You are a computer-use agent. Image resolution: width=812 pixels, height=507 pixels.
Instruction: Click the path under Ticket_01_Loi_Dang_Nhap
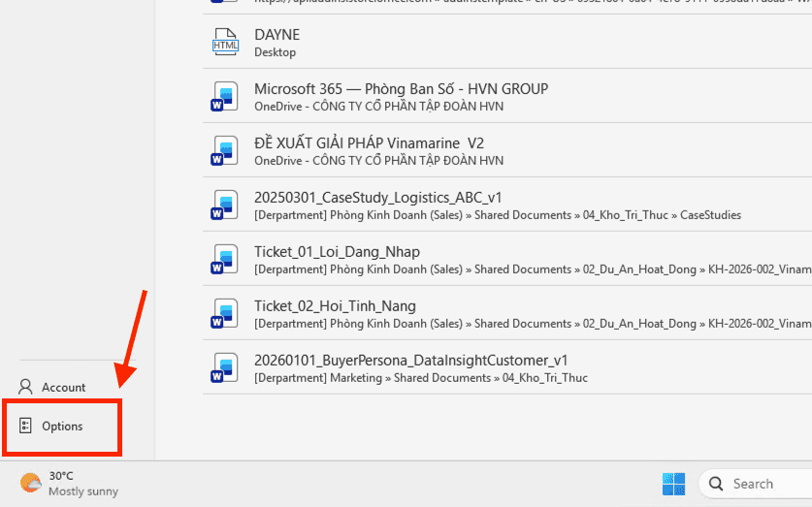coord(533,269)
